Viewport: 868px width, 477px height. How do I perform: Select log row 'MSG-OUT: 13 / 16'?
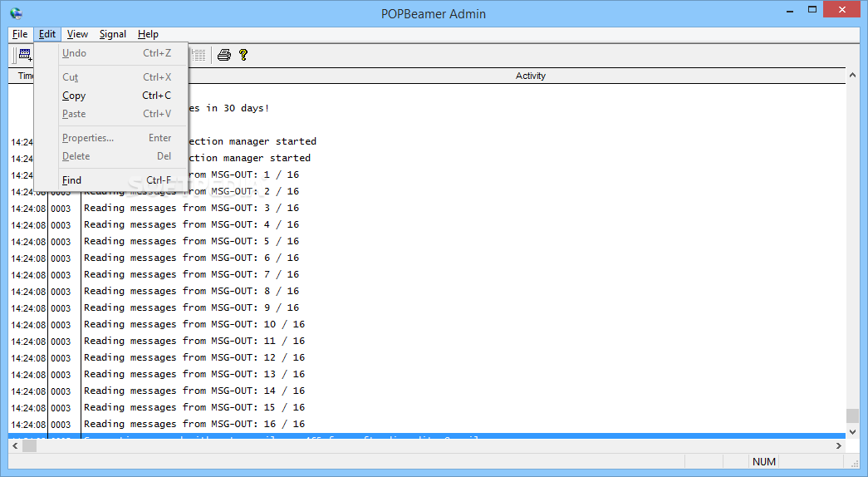click(x=427, y=375)
